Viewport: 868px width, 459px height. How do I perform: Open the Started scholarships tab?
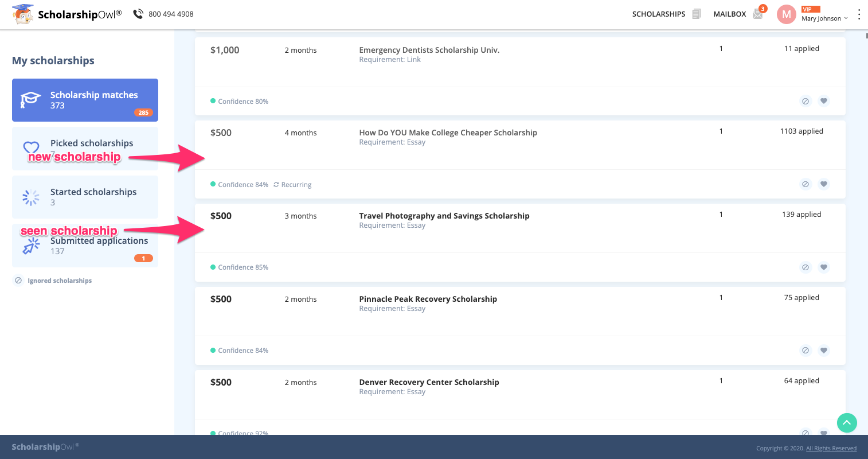pyautogui.click(x=85, y=197)
